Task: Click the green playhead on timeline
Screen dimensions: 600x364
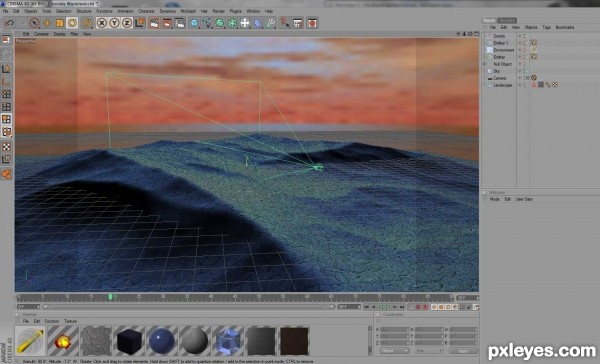Action: click(x=110, y=297)
